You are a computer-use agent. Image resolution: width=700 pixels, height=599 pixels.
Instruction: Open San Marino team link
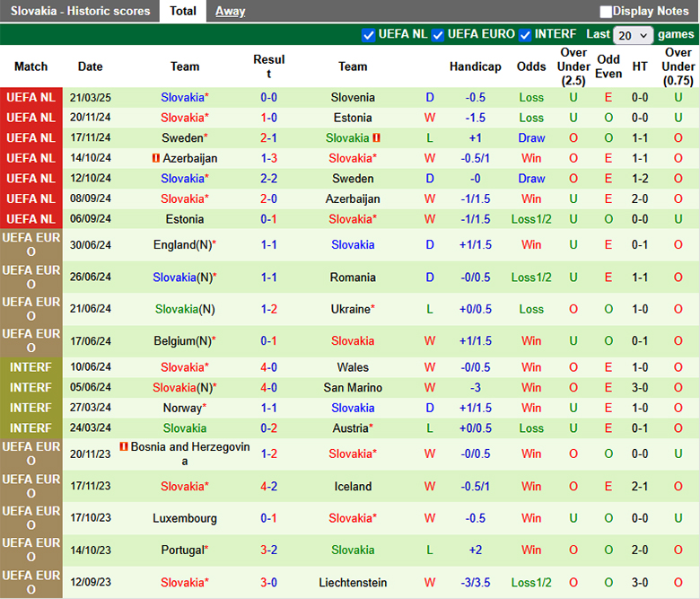pyautogui.click(x=353, y=388)
